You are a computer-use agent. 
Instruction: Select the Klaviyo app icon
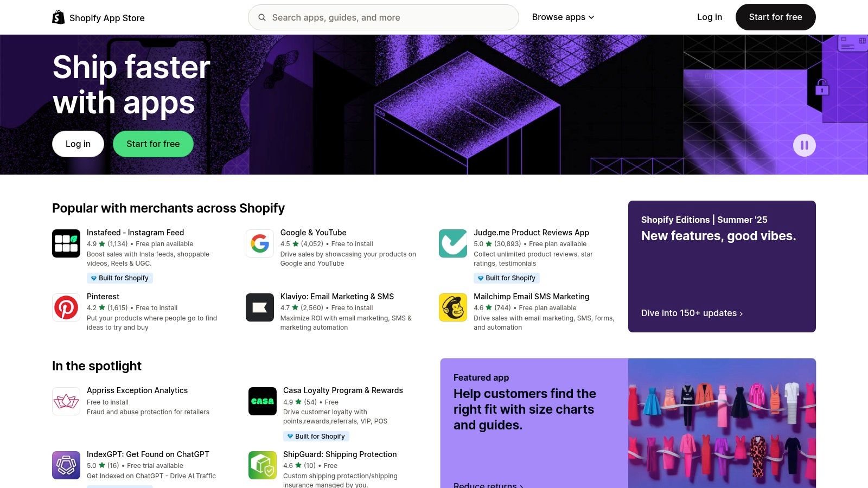point(259,307)
